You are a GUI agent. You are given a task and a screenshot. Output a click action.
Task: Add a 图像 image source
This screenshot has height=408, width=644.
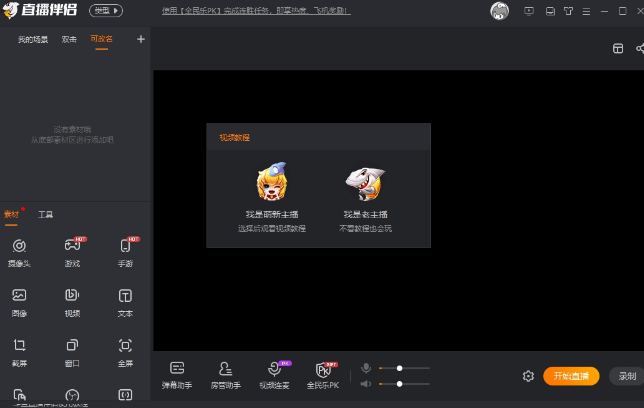19,302
